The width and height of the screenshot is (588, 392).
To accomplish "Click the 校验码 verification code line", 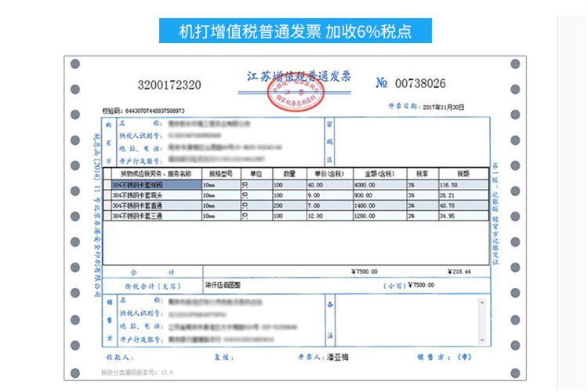I will coord(143,111).
